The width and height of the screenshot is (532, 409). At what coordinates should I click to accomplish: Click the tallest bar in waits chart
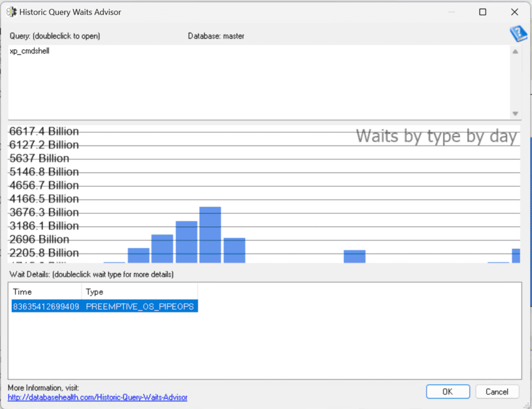(210, 235)
